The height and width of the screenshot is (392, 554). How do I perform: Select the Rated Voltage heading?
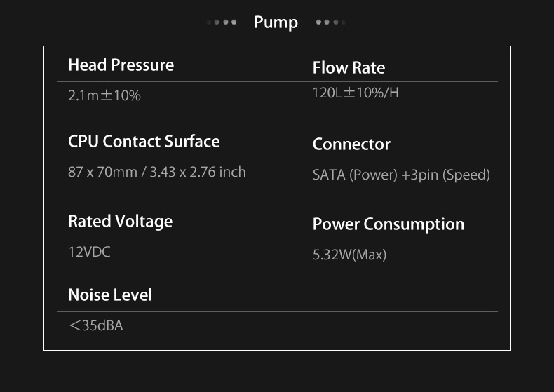[120, 222]
